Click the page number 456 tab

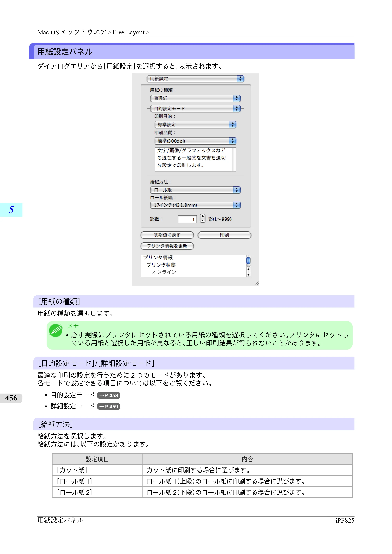tap(11, 398)
